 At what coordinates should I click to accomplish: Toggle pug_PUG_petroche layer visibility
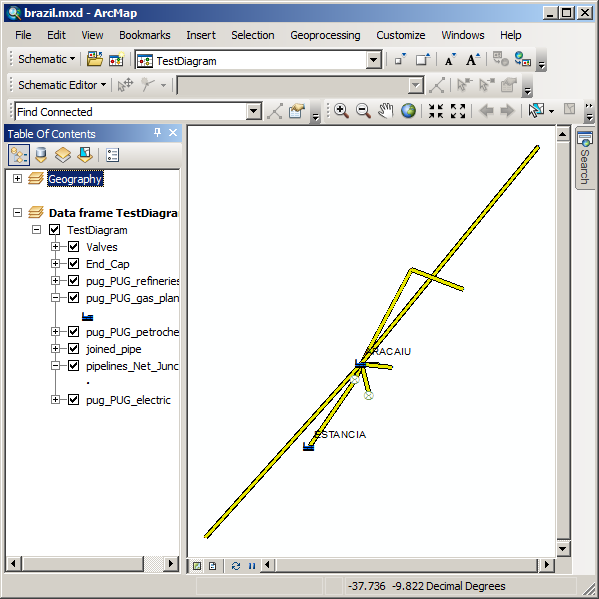click(x=73, y=332)
